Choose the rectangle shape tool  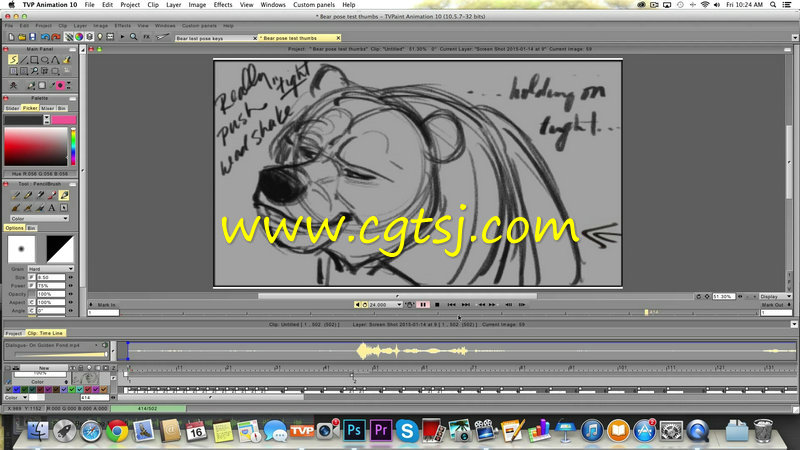34,60
